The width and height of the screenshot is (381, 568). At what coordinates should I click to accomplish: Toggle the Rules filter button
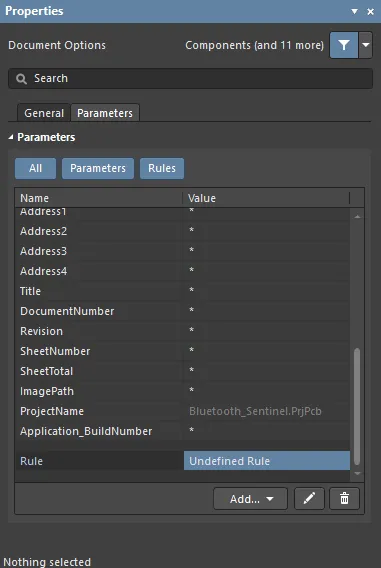(x=162, y=168)
